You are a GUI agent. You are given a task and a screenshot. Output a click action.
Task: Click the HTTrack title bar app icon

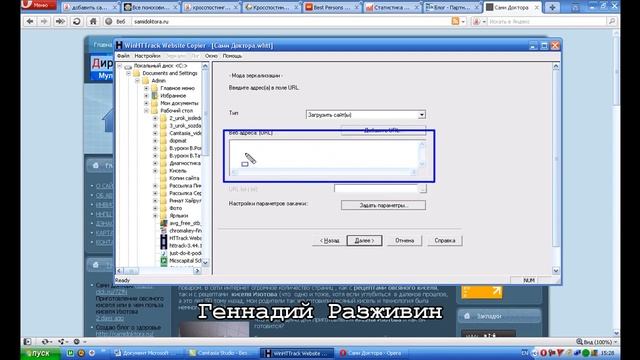point(119,45)
